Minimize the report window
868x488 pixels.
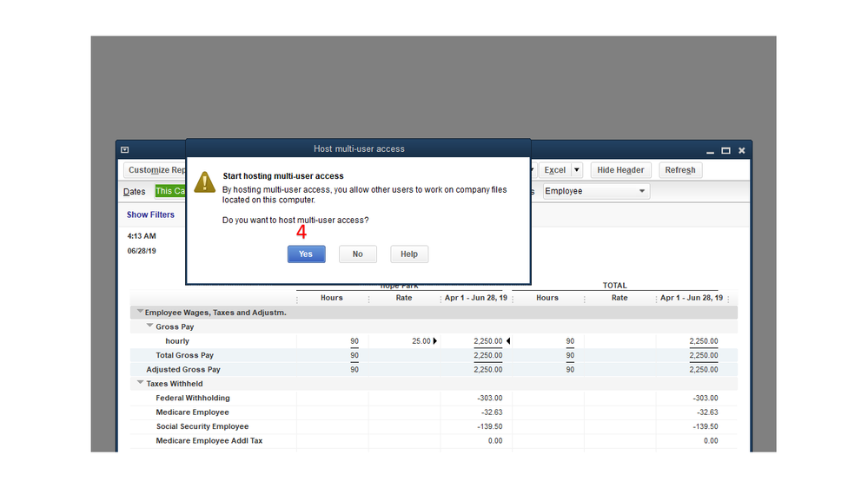pyautogui.click(x=710, y=150)
